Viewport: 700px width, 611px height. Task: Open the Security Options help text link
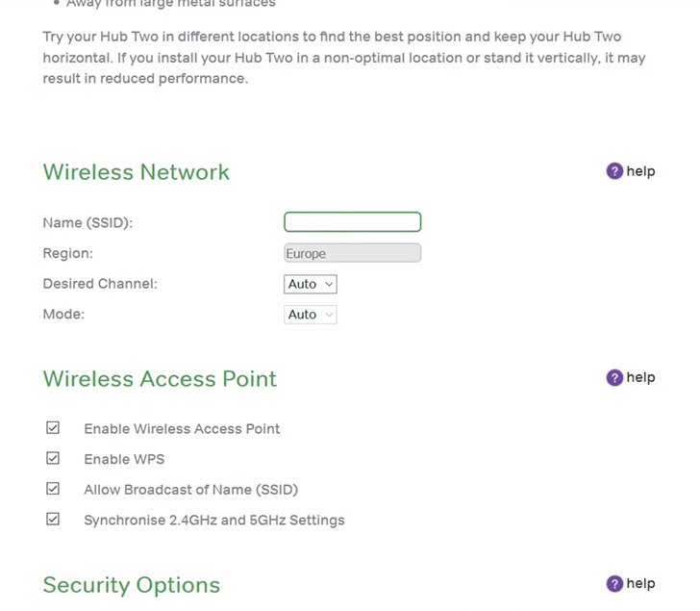click(x=640, y=583)
